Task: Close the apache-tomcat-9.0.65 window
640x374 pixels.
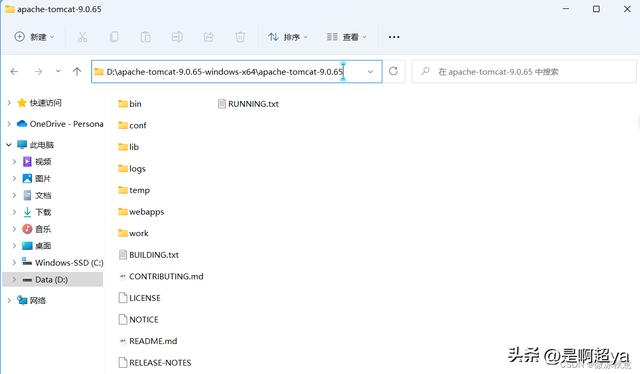Action: tap(627, 9)
